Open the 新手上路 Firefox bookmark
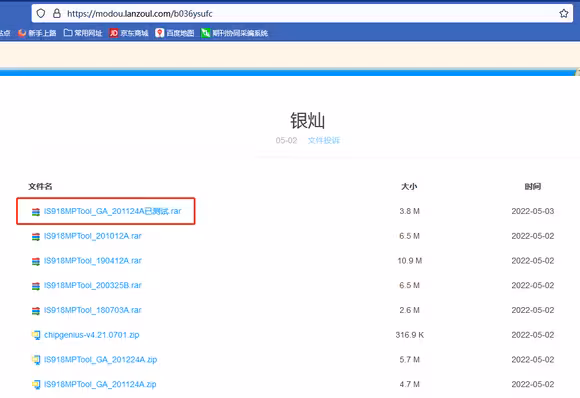The width and height of the screenshot is (580, 398). click(x=37, y=33)
